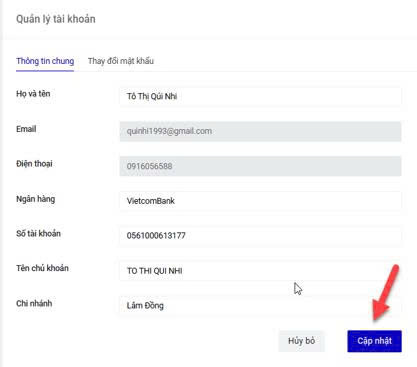Click the Tên chủ khoản input field
This screenshot has height=367, width=417.
260,271
